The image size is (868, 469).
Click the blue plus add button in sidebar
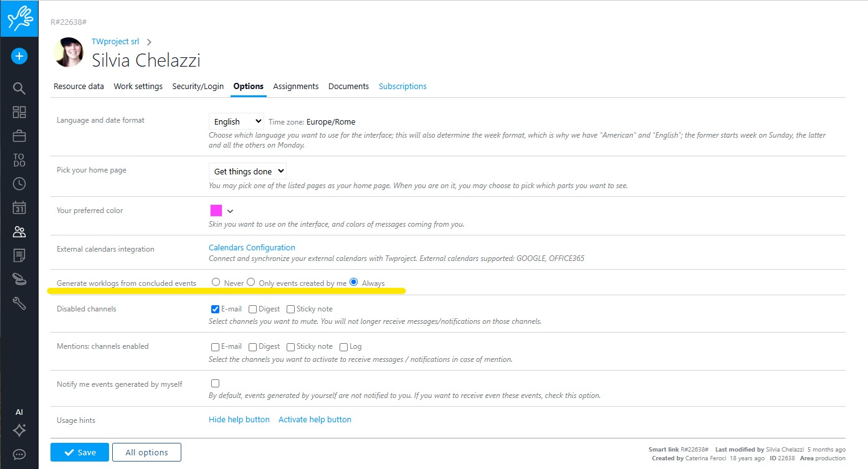(19, 56)
